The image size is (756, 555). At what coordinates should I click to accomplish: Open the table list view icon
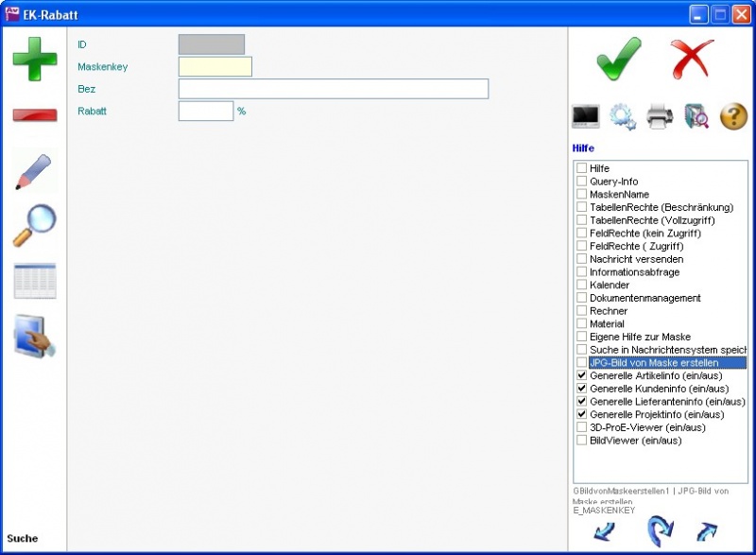[35, 281]
